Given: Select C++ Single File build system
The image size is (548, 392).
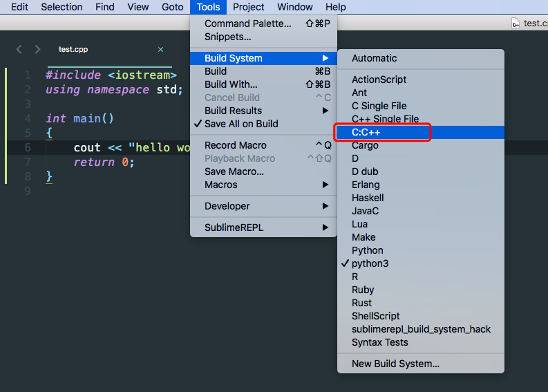Looking at the screenshot, I should 421,119.
